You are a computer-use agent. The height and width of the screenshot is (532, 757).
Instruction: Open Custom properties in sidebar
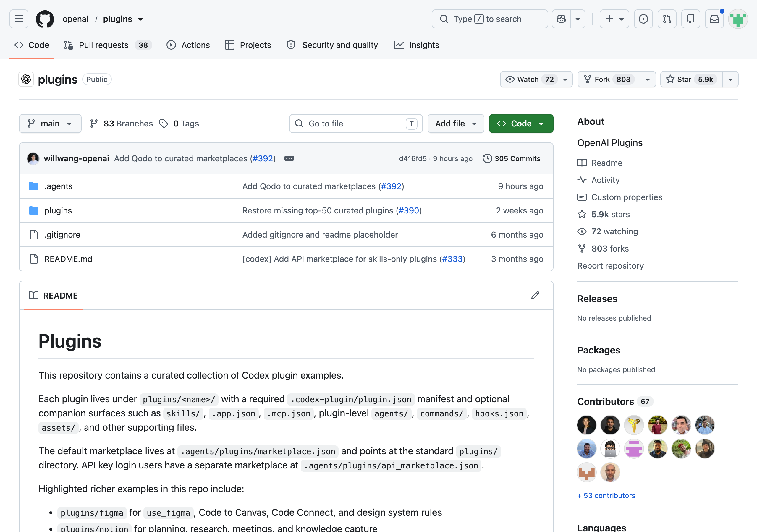tap(620, 197)
